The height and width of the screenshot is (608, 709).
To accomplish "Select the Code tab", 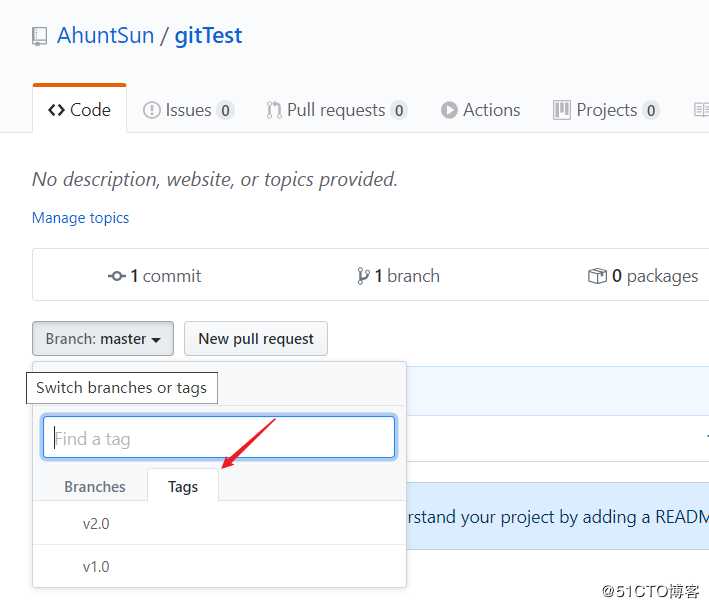I will pyautogui.click(x=80, y=109).
